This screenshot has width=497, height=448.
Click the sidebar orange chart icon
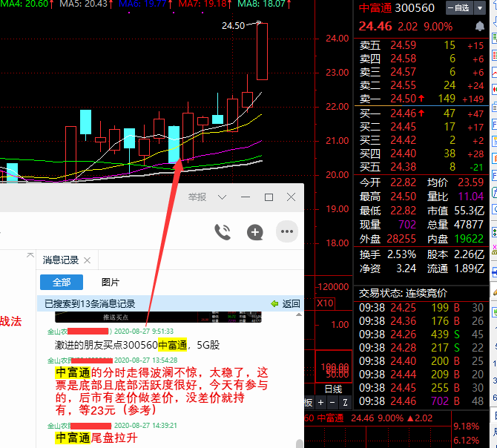494,158
